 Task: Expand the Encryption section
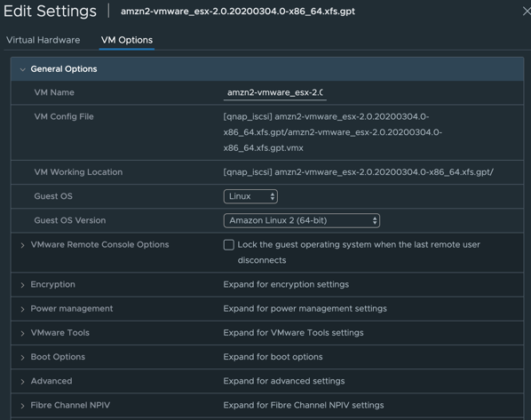(23, 285)
